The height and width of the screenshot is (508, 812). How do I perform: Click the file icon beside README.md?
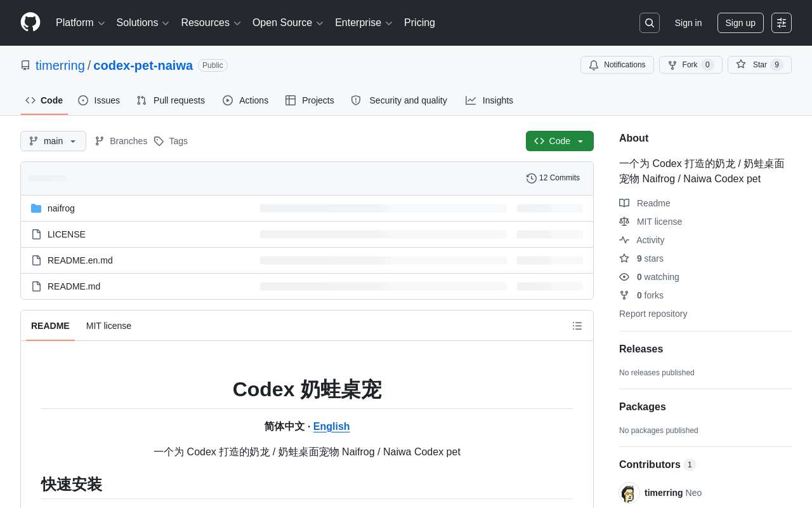click(36, 286)
